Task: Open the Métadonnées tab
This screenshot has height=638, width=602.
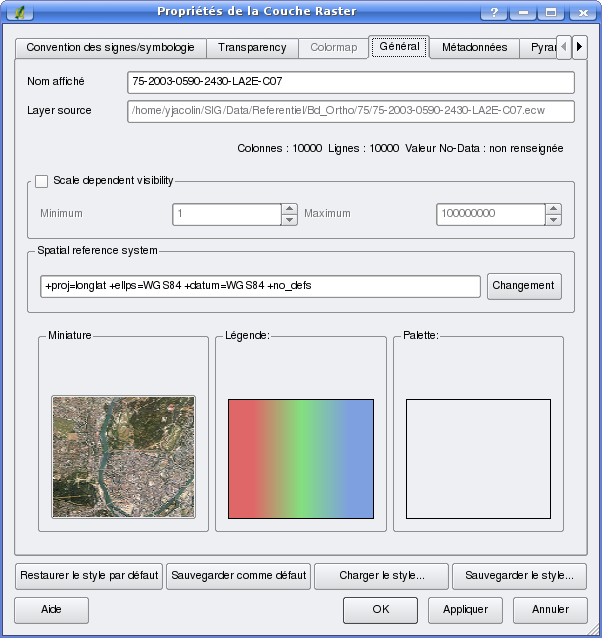Action: tap(474, 48)
